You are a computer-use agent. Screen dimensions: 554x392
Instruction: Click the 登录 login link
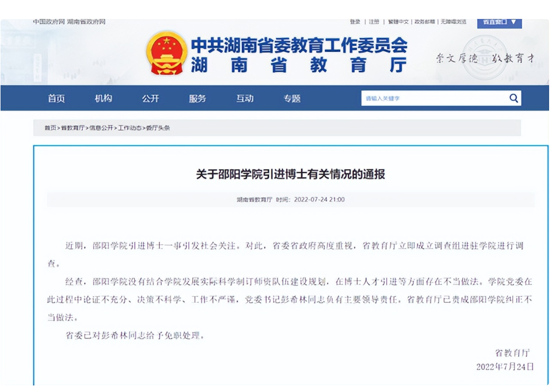point(355,22)
